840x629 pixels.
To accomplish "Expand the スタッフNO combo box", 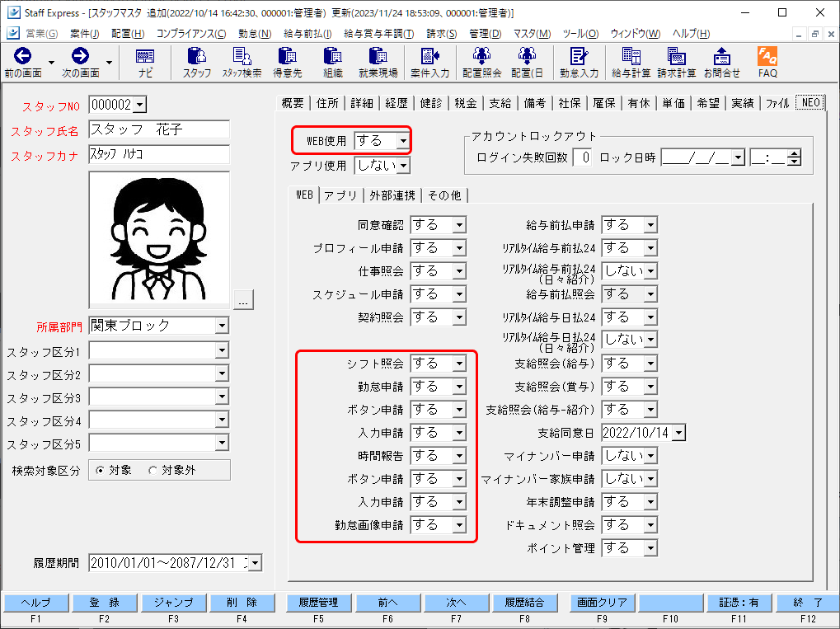I will pyautogui.click(x=140, y=105).
